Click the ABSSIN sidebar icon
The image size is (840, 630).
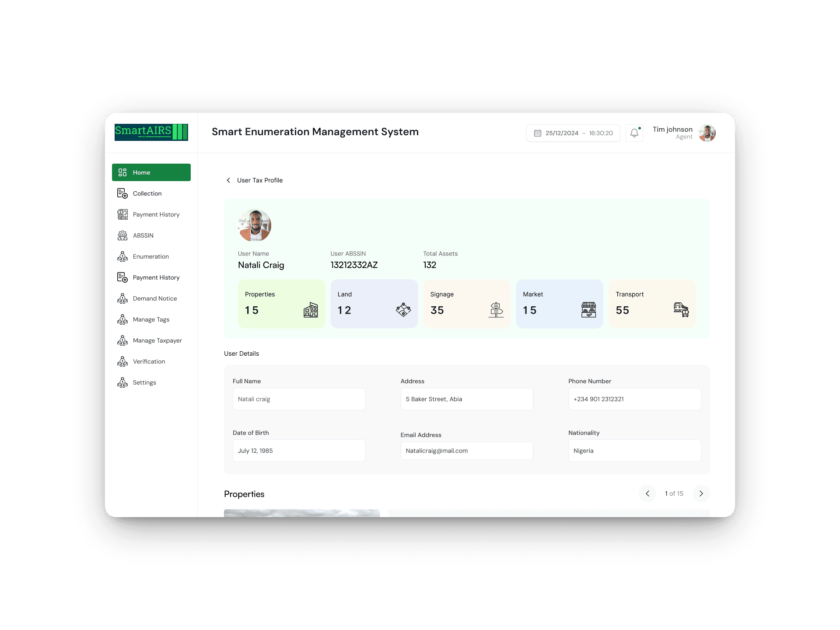click(122, 235)
